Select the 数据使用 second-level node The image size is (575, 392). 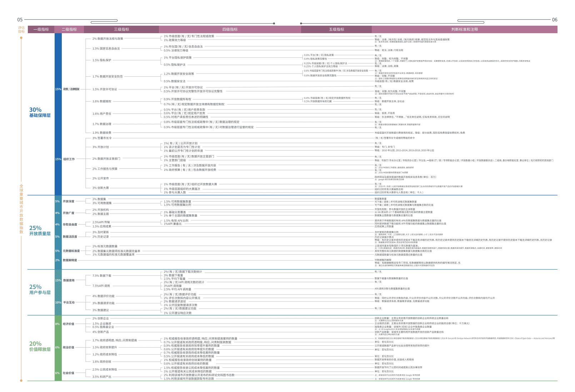pos(69,280)
